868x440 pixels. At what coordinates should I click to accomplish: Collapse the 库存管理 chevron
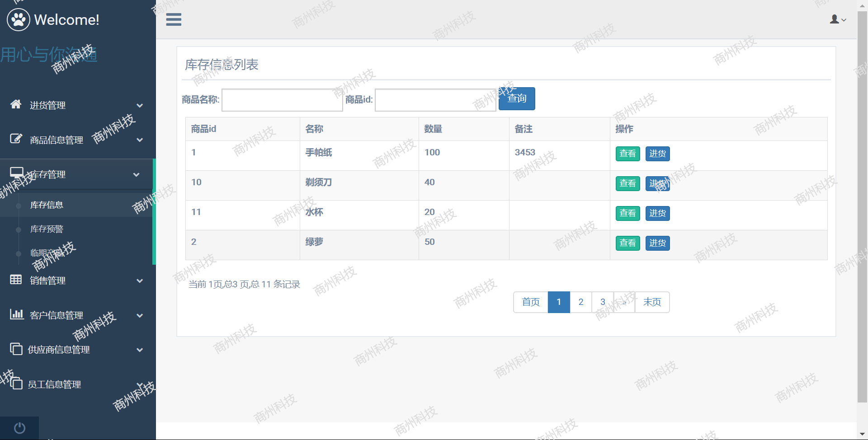pyautogui.click(x=136, y=175)
